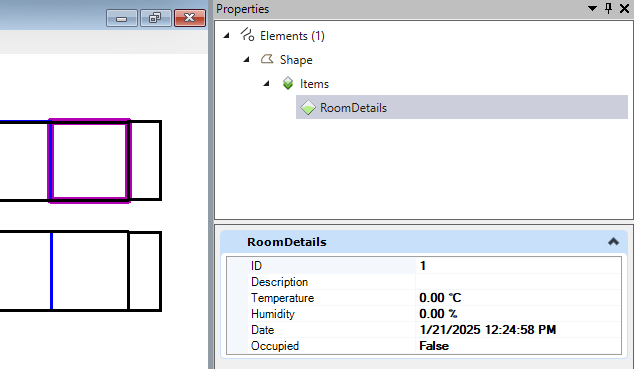The height and width of the screenshot is (369, 634).
Task: Collapse the RoomDetails property section chevron
Action: click(x=613, y=242)
